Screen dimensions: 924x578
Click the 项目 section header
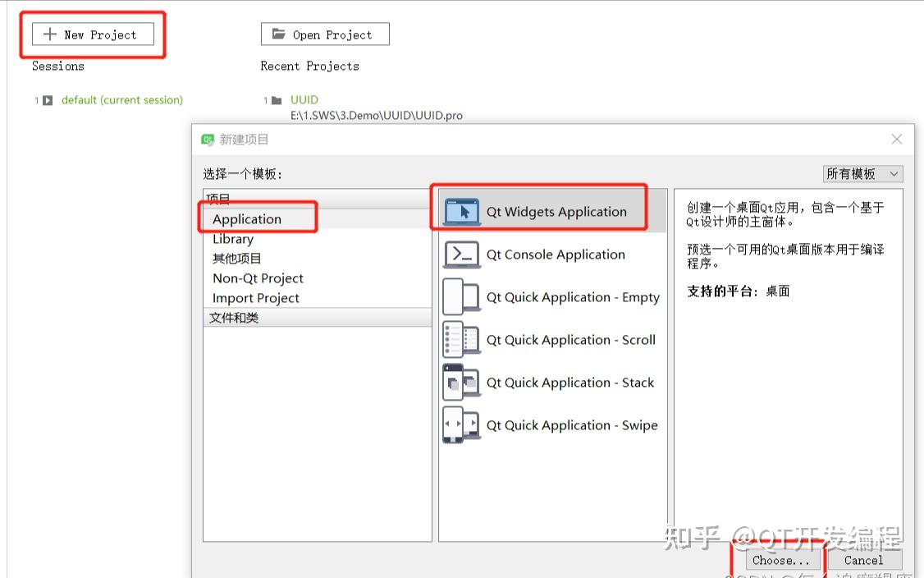(317, 199)
